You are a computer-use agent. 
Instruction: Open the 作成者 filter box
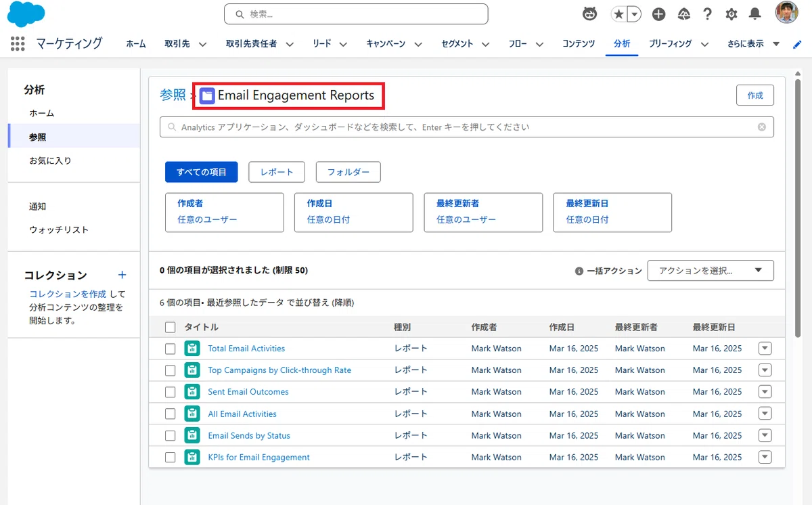[x=225, y=213]
